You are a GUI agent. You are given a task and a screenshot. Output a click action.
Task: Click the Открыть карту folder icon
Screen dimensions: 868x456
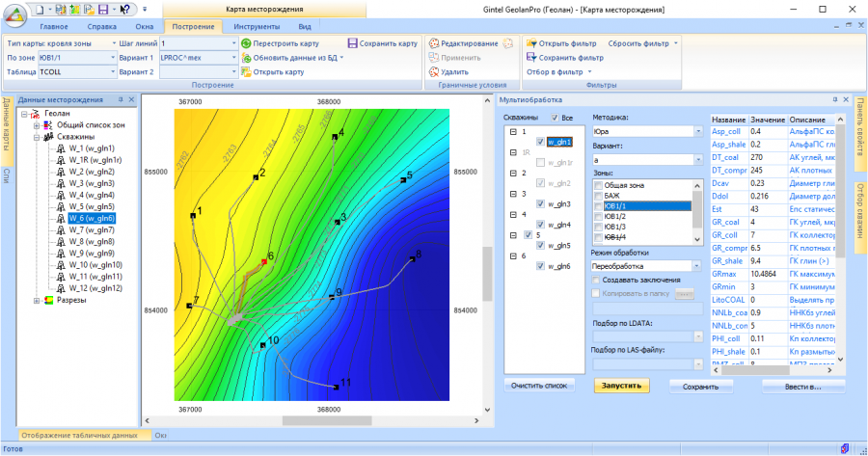(x=246, y=72)
